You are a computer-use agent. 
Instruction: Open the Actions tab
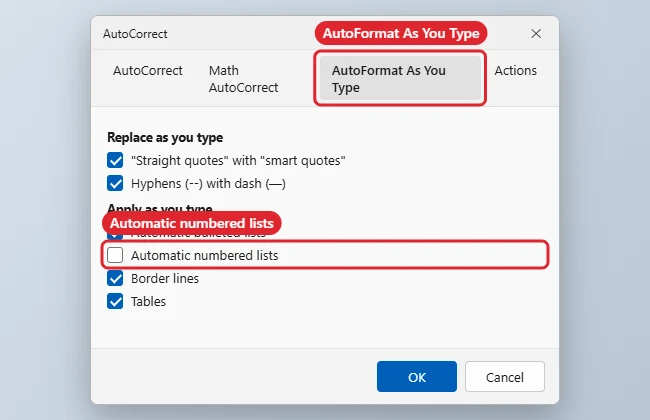(x=515, y=70)
